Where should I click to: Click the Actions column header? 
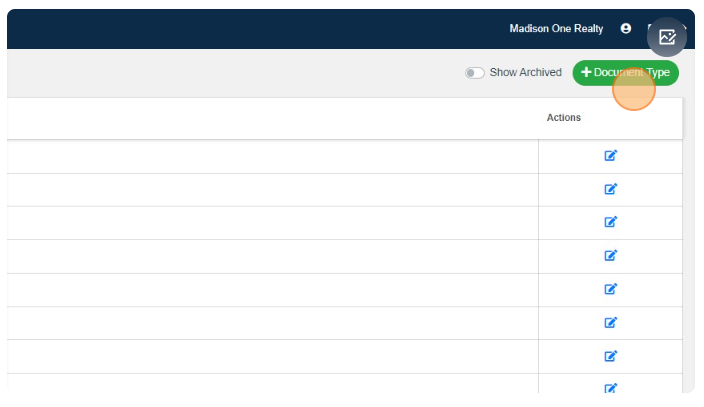pos(563,118)
